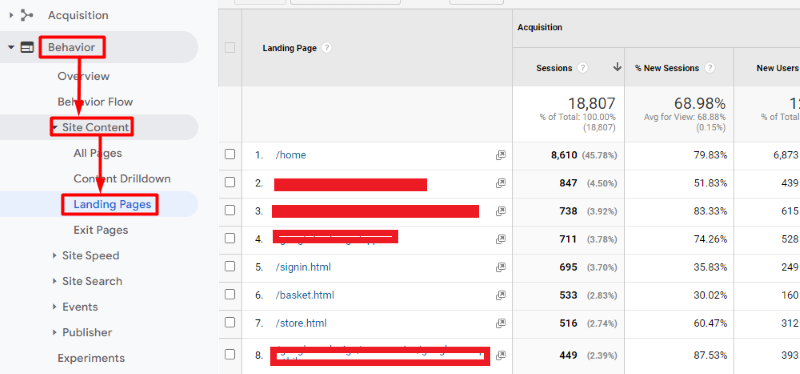Click the 18,807 total sessions value
This screenshot has width=800, height=374.
[x=591, y=104]
